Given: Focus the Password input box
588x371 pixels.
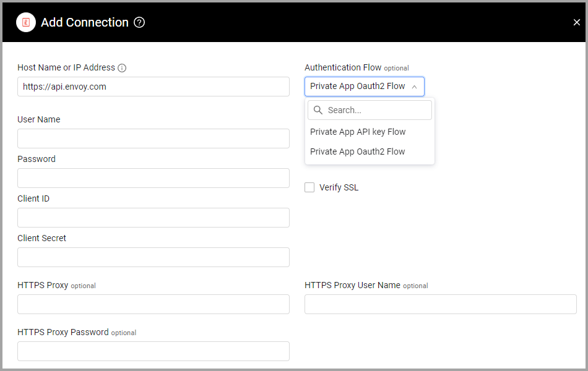Looking at the screenshot, I should (153, 178).
